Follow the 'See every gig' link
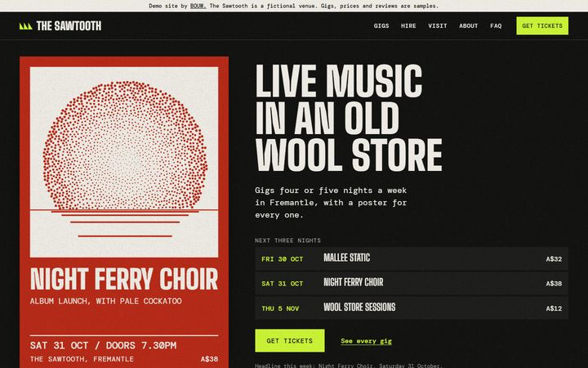Viewport: 588px width, 368px height. pos(366,341)
